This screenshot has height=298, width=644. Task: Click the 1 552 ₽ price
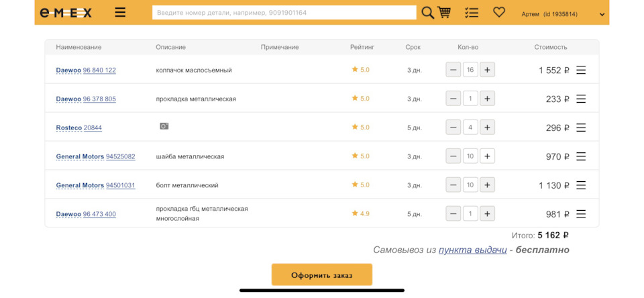[554, 70]
